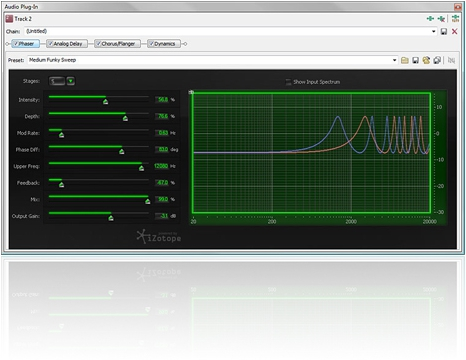466x360 pixels.
Task: Click the Feedback slider handle
Action: [x=61, y=185]
